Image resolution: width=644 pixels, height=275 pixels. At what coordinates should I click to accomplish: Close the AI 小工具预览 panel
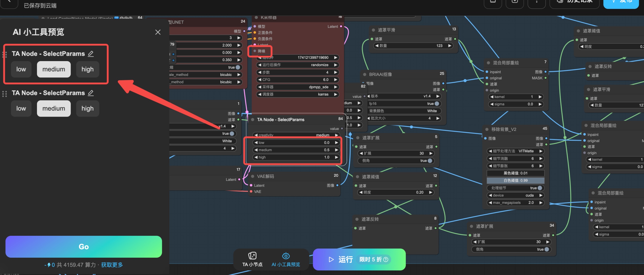click(158, 32)
